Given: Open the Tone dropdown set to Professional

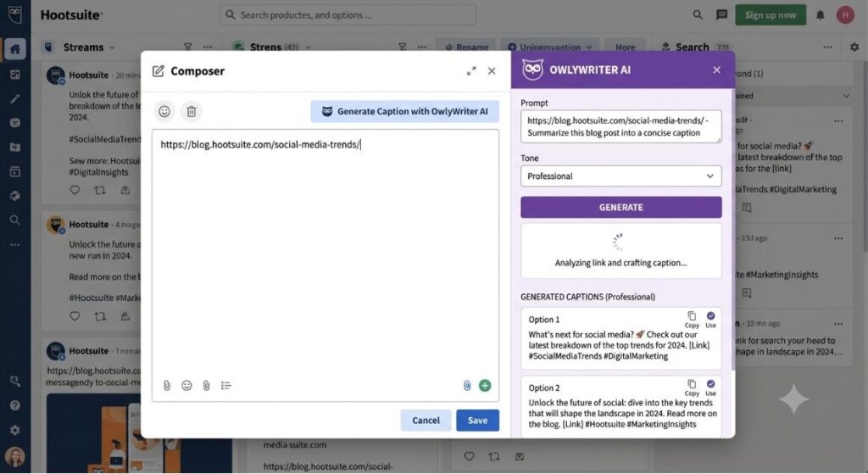Looking at the screenshot, I should click(x=621, y=176).
